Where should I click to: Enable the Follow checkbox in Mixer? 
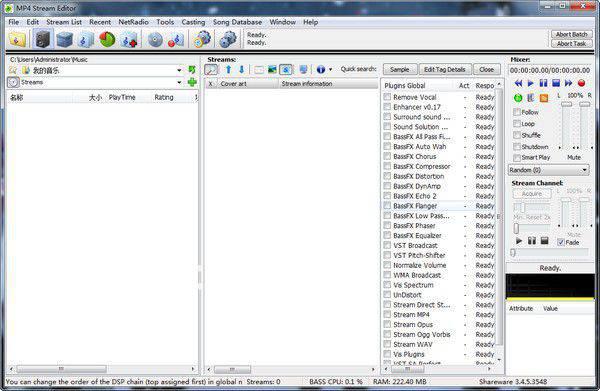(x=517, y=112)
